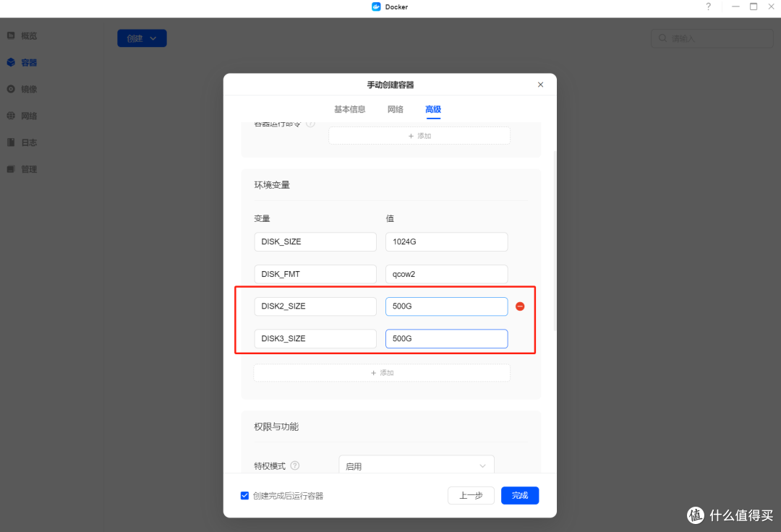Click the 变量 column label

pyautogui.click(x=262, y=218)
